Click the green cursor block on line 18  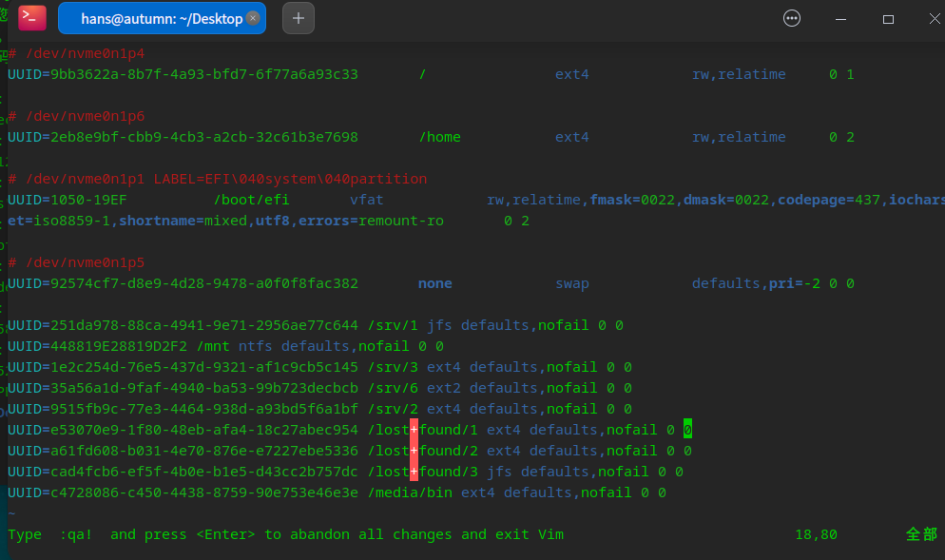(x=687, y=429)
